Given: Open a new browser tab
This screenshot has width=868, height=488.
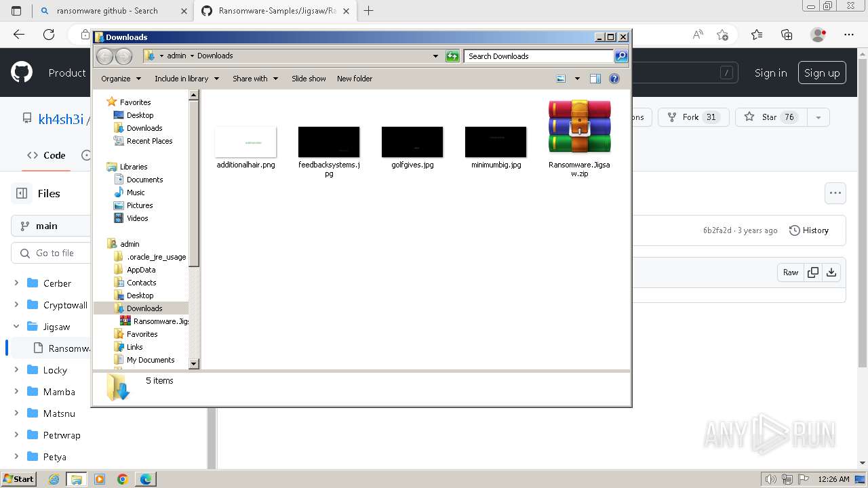Looking at the screenshot, I should 369,11.
